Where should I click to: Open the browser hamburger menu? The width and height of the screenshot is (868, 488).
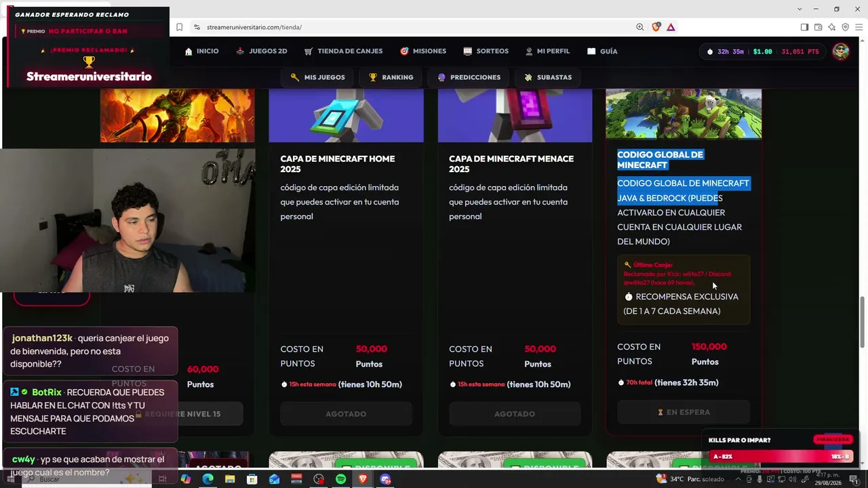[858, 27]
